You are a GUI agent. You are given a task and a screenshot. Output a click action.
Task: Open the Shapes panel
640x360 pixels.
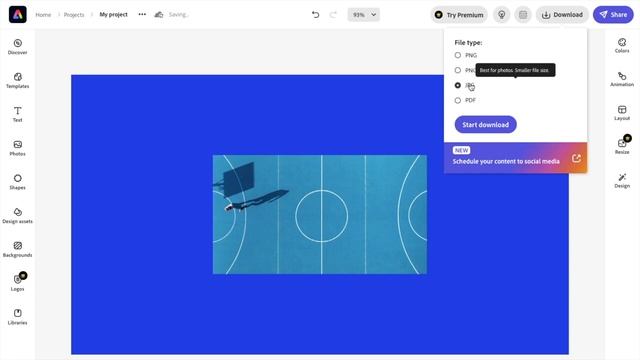18,182
